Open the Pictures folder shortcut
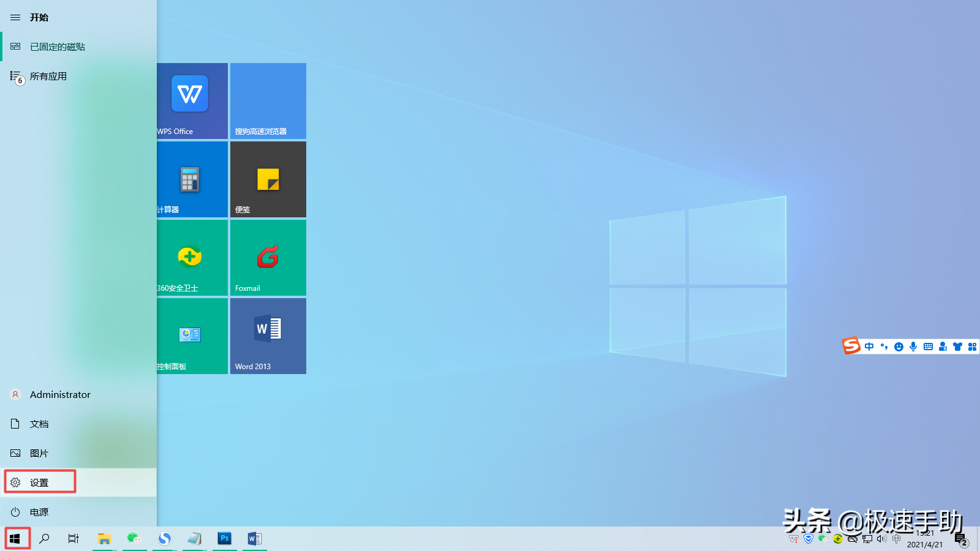This screenshot has height=551, width=980. click(x=78, y=454)
